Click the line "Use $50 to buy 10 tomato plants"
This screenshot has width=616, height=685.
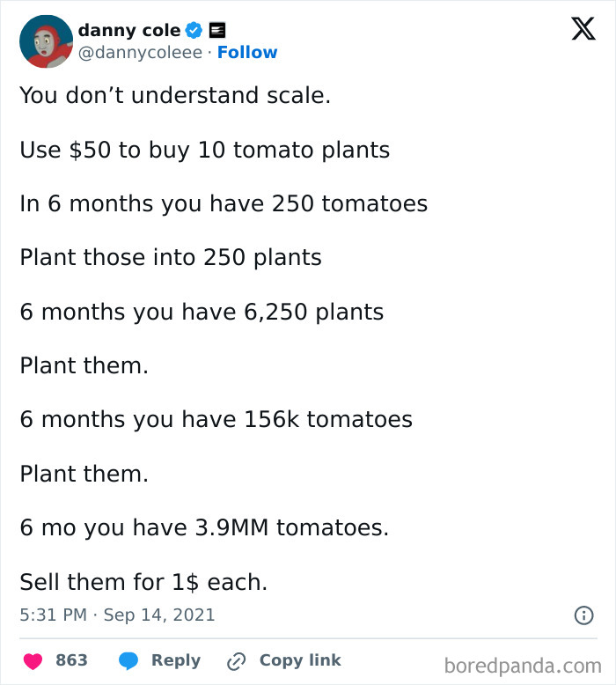pos(204,150)
